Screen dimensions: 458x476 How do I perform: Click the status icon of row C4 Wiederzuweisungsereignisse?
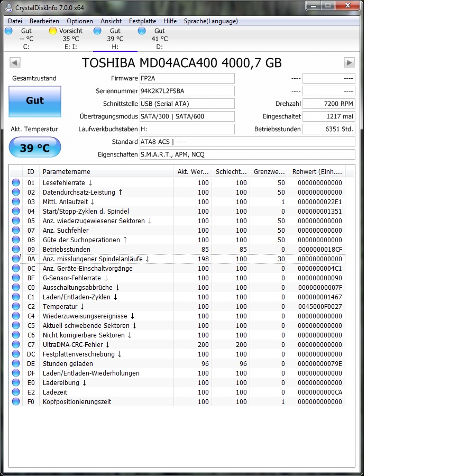tap(16, 316)
